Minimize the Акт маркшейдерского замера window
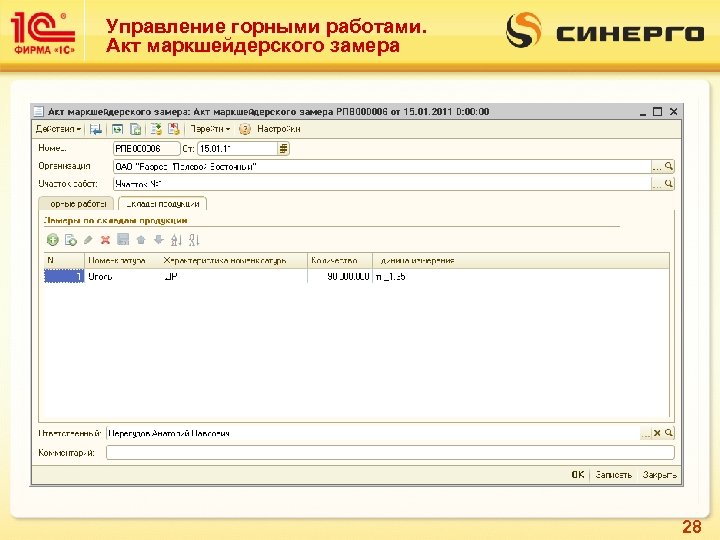The image size is (720, 540). click(x=643, y=112)
